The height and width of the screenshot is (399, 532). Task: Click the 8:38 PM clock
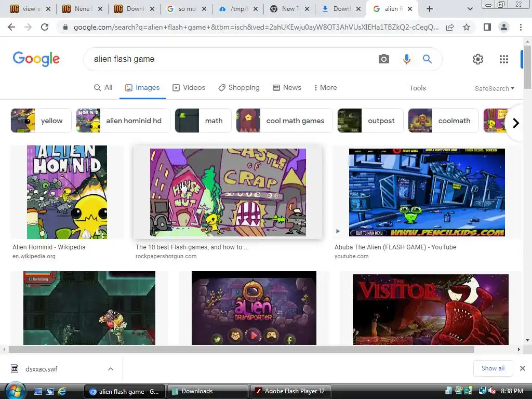coord(512,391)
